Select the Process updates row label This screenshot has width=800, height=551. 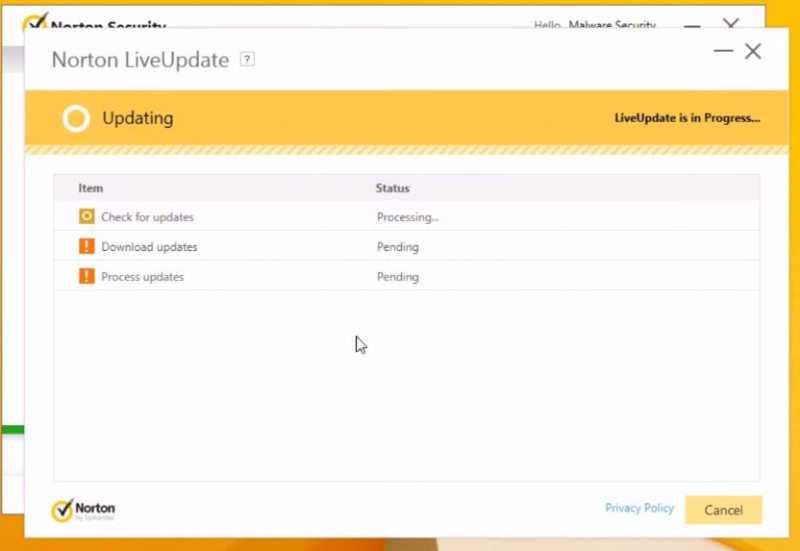pos(142,277)
